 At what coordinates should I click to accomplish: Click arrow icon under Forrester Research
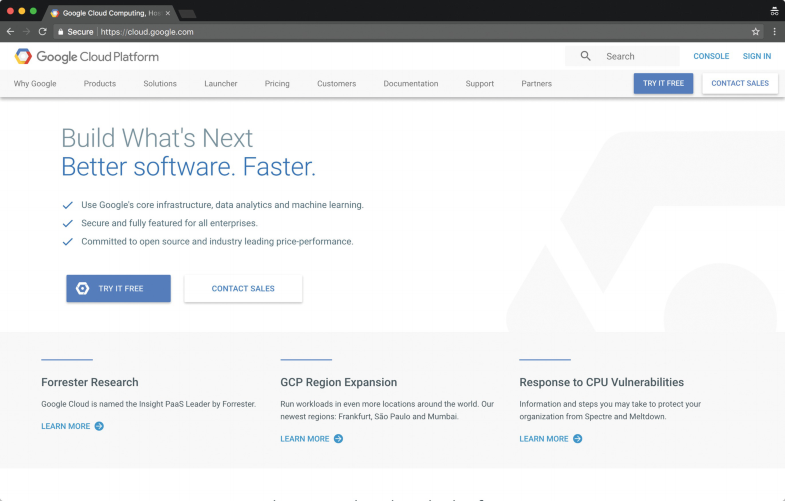click(x=99, y=426)
